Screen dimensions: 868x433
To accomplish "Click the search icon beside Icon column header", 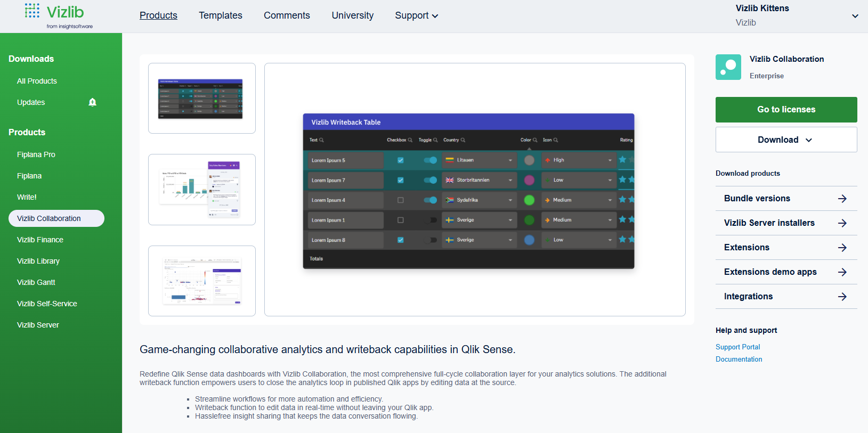I will [x=556, y=140].
